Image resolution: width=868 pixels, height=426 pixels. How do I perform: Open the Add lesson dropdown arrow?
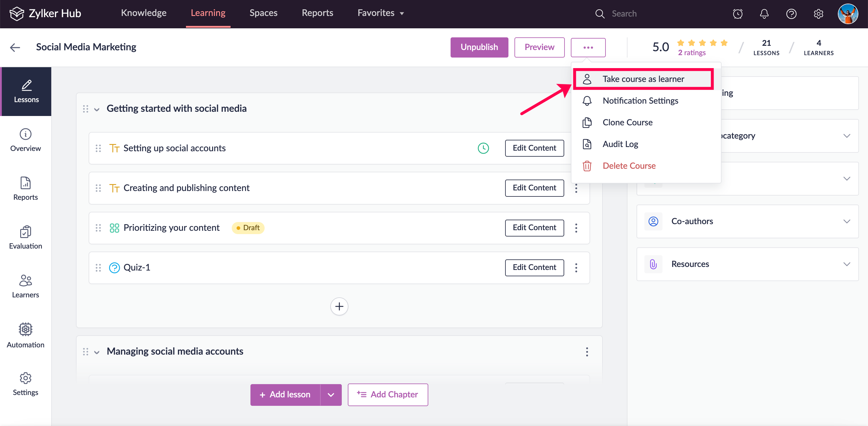[x=331, y=395]
